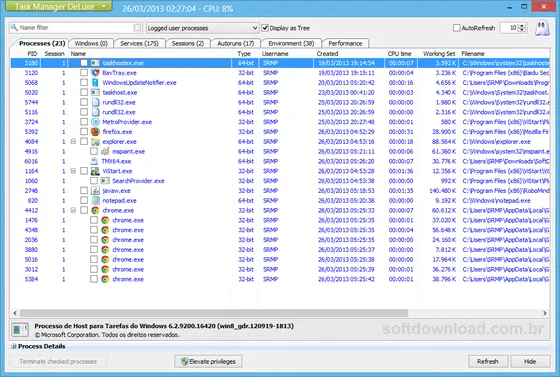
Task: Click the ViStart.exe icon
Action: (x=95, y=171)
